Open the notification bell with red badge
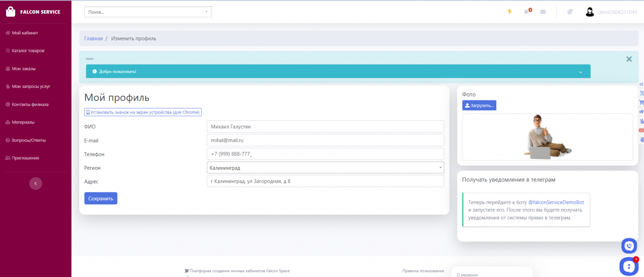This screenshot has width=644, height=277. [527, 11]
